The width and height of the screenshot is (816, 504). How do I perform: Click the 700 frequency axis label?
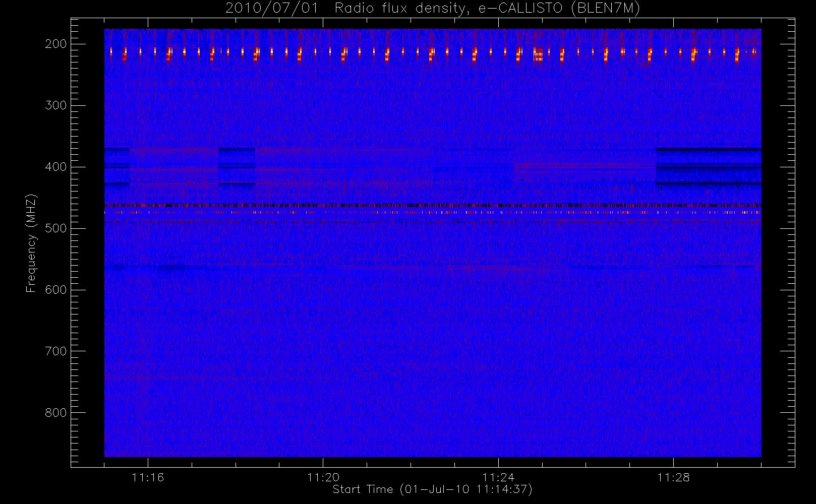point(56,351)
